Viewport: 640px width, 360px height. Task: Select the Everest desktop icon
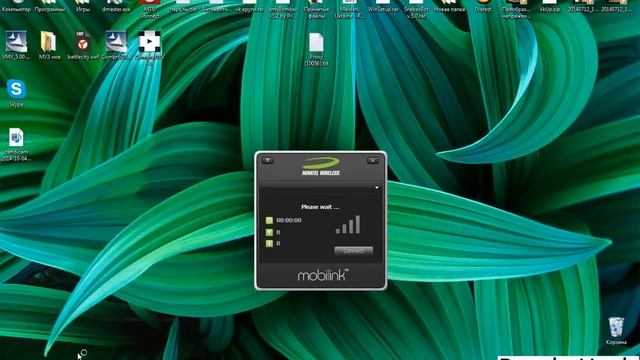(x=483, y=6)
